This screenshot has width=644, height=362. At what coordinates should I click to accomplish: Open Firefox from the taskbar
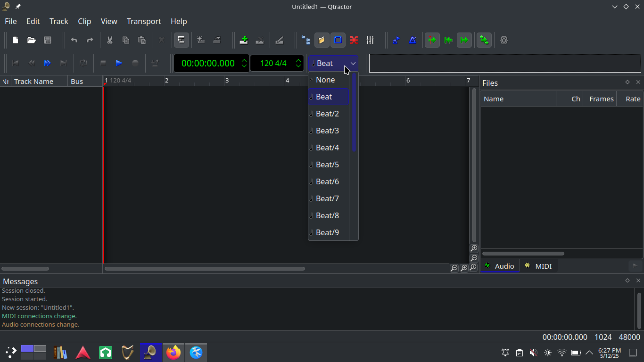click(x=173, y=352)
